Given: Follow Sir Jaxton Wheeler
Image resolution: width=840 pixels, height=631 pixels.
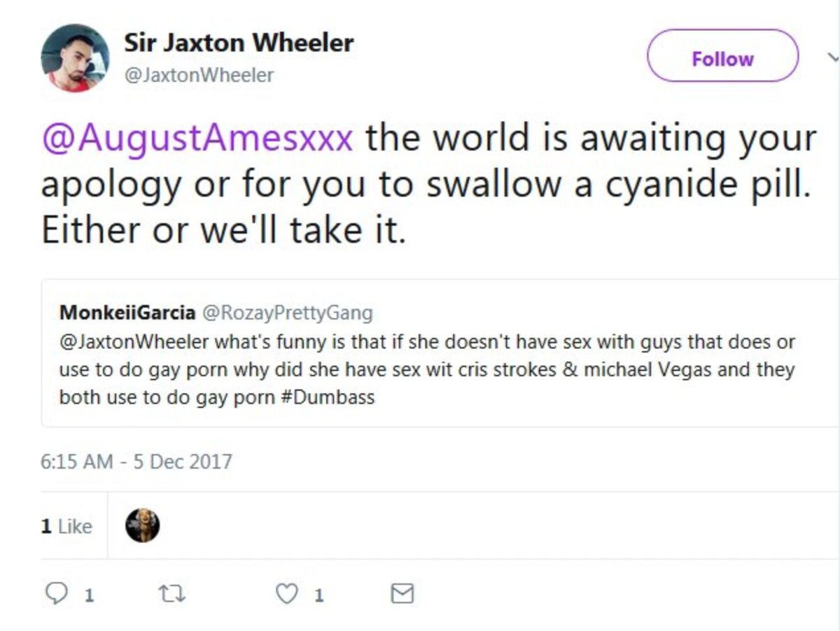Looking at the screenshot, I should point(722,58).
